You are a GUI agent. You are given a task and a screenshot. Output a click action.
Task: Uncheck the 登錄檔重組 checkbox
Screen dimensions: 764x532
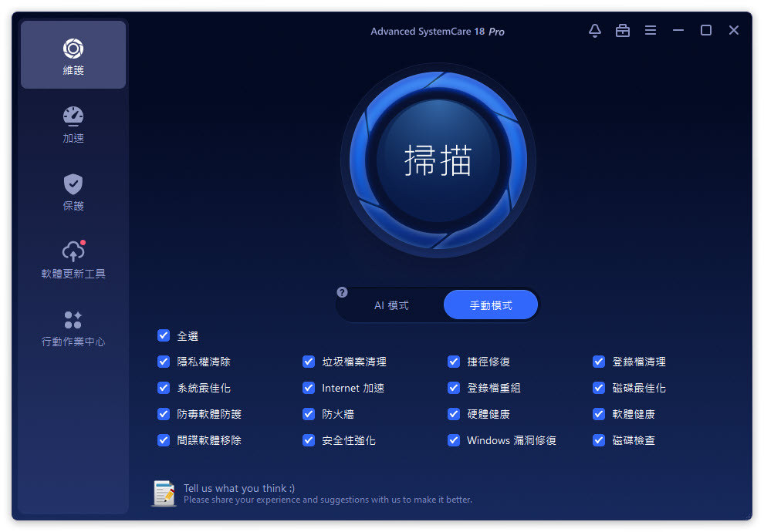click(454, 388)
